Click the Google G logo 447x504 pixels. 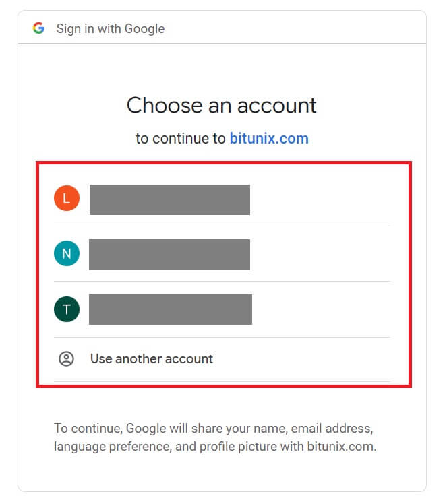pos(38,28)
